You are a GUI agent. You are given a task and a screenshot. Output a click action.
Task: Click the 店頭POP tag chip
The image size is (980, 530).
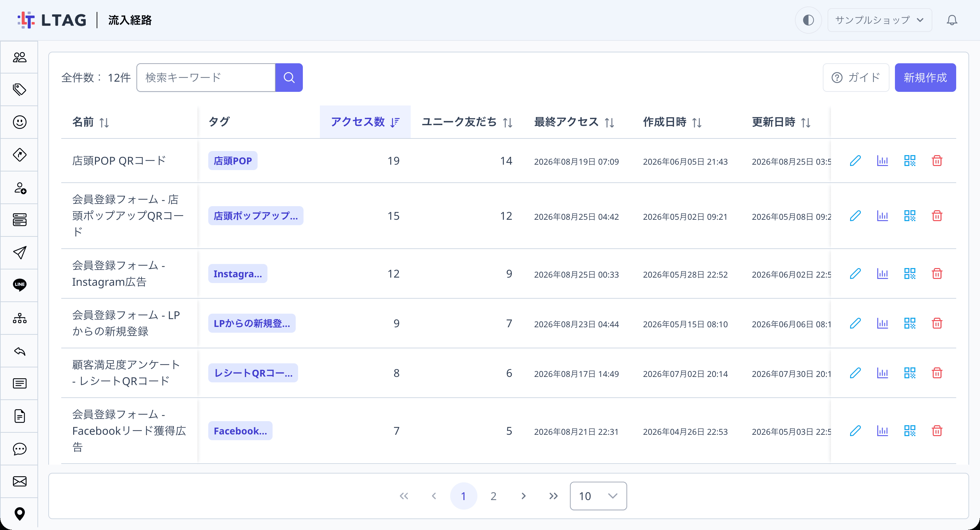click(232, 161)
